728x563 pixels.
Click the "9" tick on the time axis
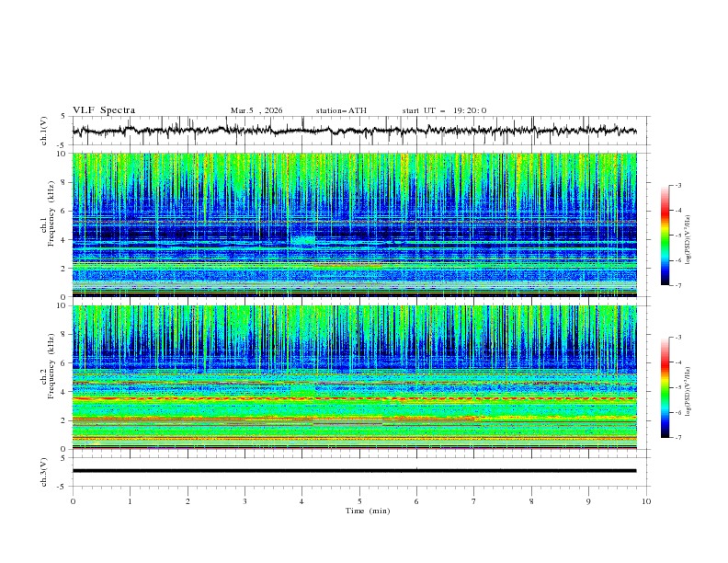tap(588, 501)
